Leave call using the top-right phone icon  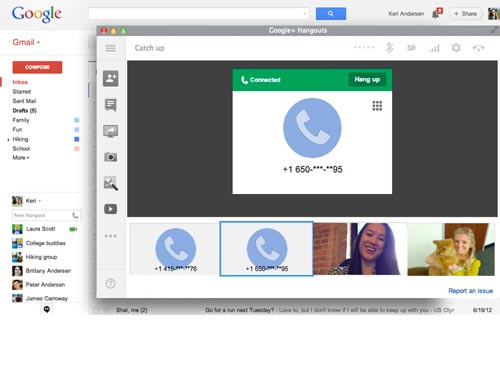tap(478, 48)
